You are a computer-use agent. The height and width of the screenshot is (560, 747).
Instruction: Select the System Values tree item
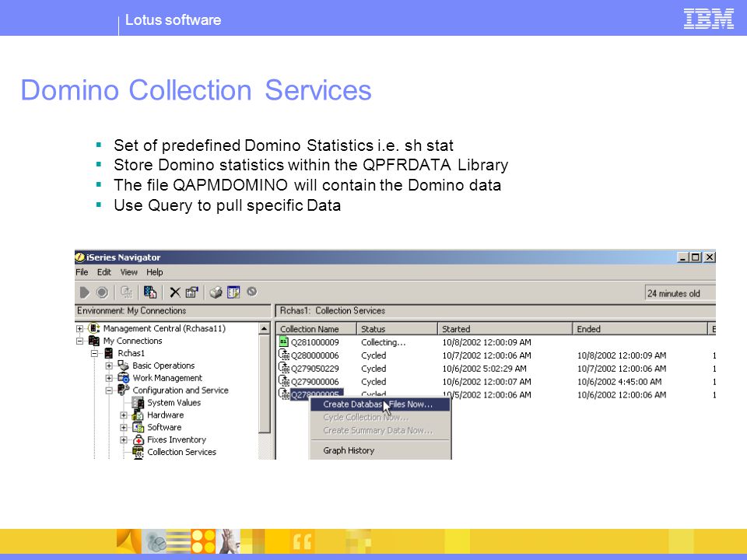(174, 402)
